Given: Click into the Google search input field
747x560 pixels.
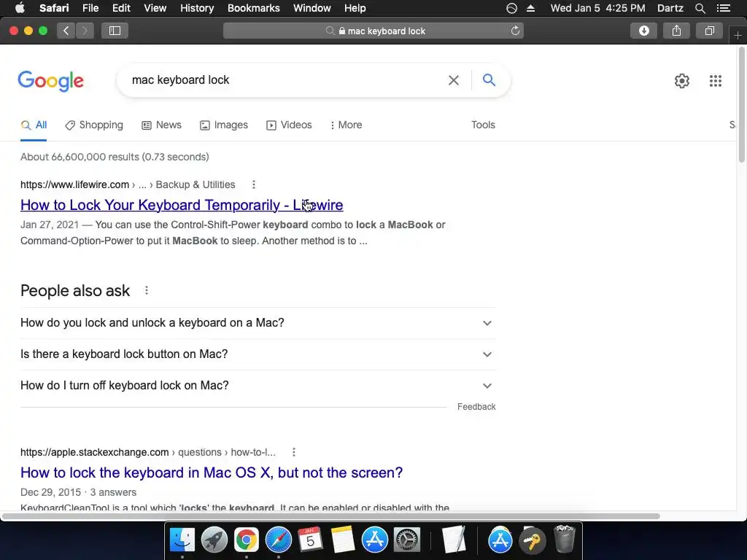Looking at the screenshot, I should coord(286,80).
